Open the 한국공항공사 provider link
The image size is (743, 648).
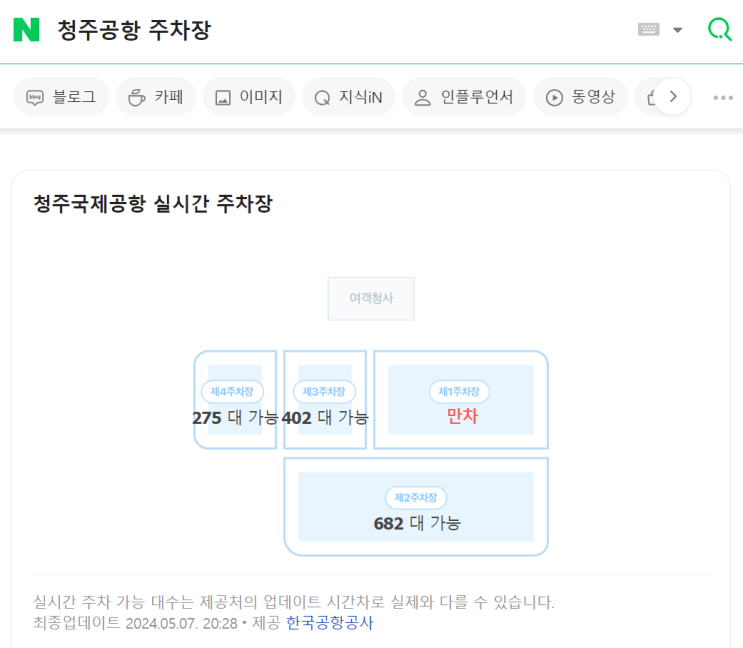330,622
